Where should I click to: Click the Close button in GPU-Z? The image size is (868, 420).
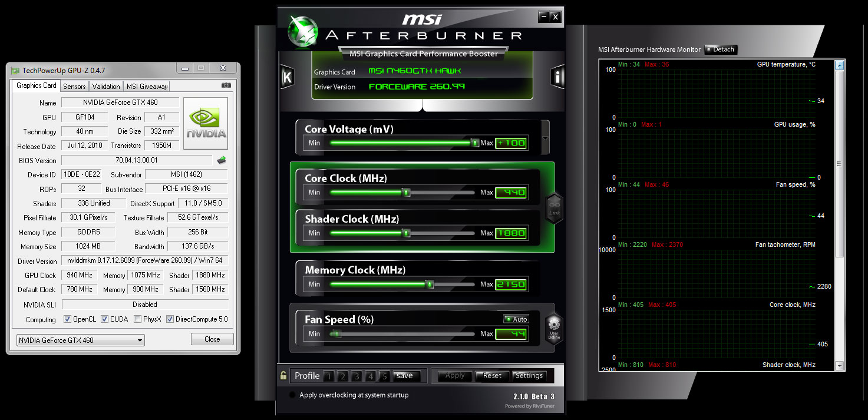point(212,339)
